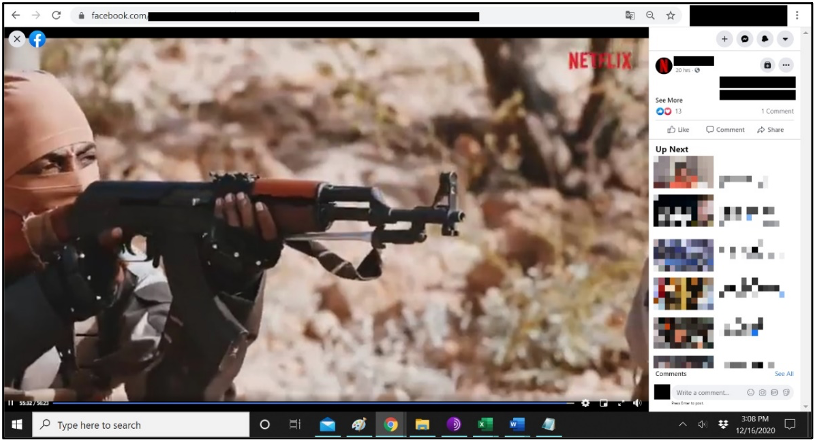Toggle fullscreen video mode
This screenshot has height=441, width=814.
point(620,403)
